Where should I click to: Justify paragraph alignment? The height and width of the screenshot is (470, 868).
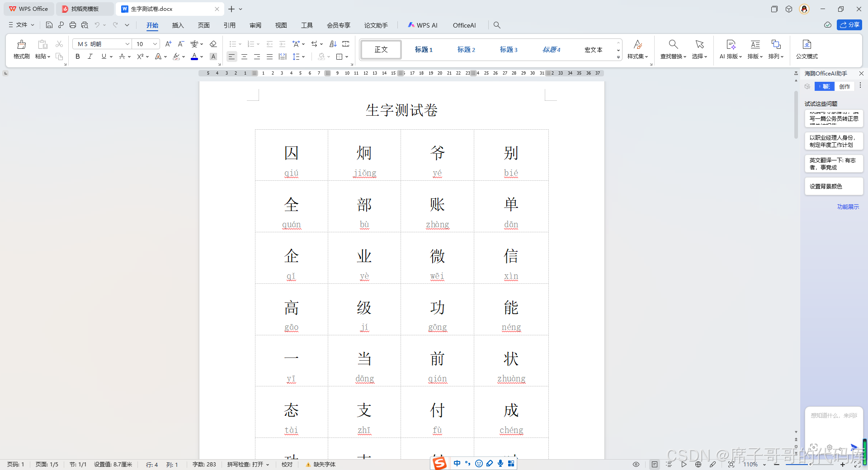269,56
